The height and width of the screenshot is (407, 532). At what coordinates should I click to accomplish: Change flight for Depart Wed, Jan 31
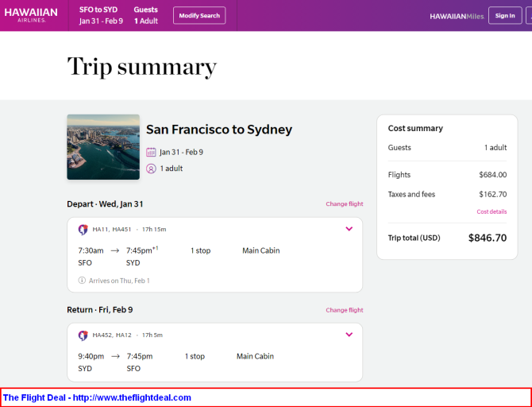[345, 203]
